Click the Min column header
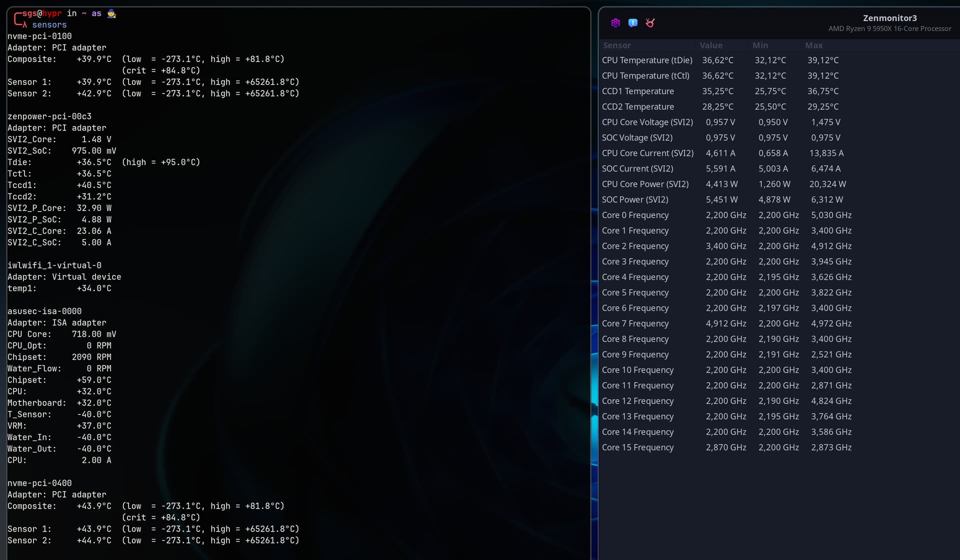Viewport: 960px width, 560px height. tap(759, 45)
